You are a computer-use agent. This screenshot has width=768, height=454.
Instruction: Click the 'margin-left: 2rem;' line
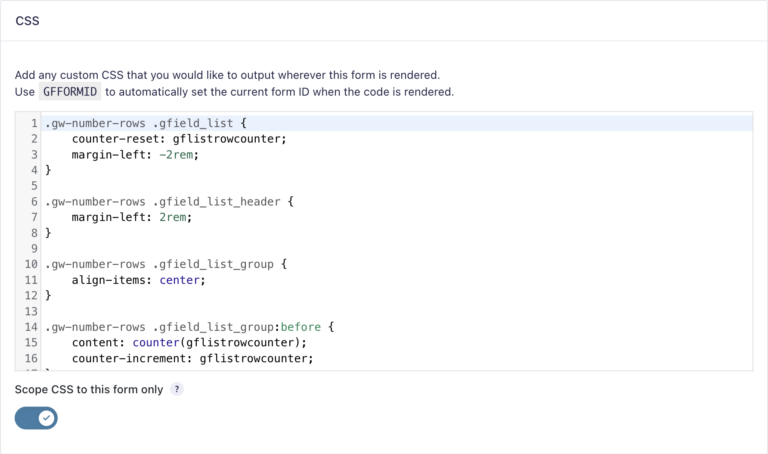click(x=132, y=217)
